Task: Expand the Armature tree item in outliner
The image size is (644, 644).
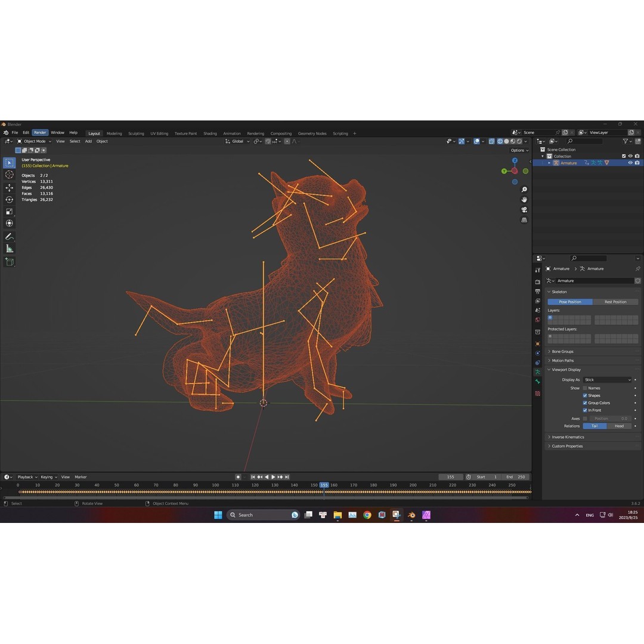Action: pos(549,163)
